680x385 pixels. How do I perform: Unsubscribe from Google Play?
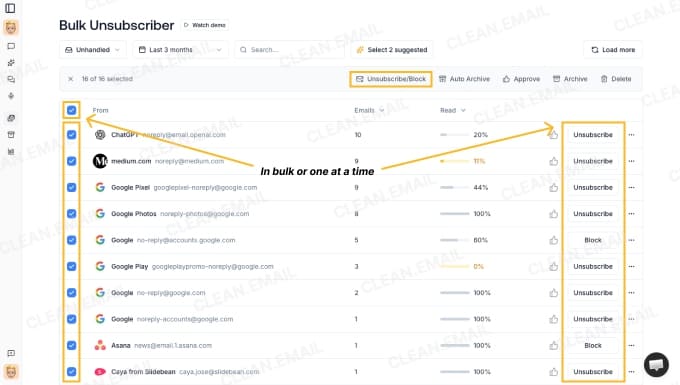pyautogui.click(x=593, y=267)
